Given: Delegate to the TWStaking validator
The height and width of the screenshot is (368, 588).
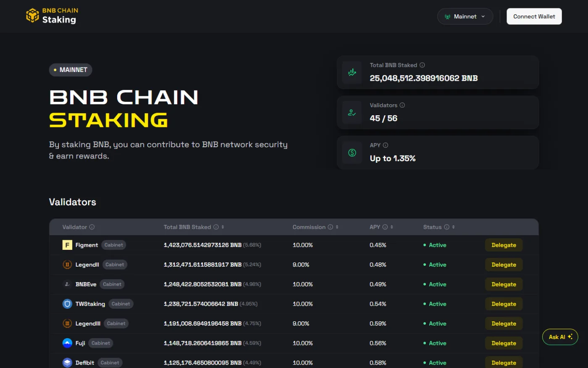Looking at the screenshot, I should 504,304.
